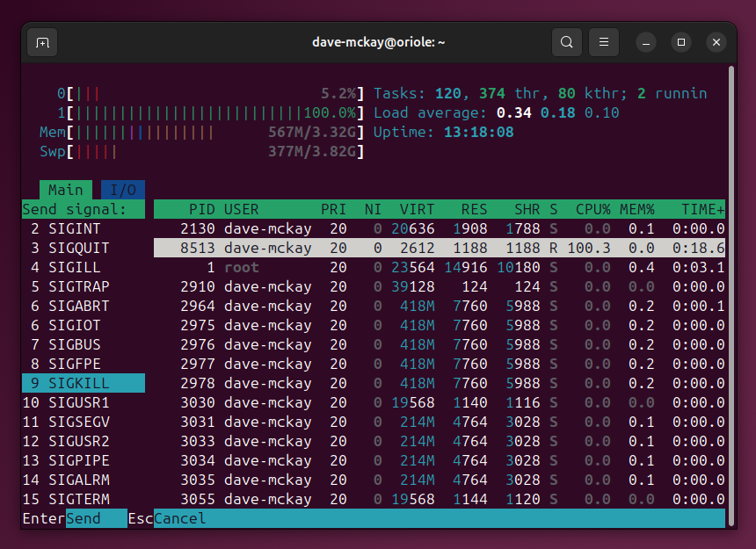Click the Mem usage meter
The width and height of the screenshot is (756, 549).
[x=202, y=132]
